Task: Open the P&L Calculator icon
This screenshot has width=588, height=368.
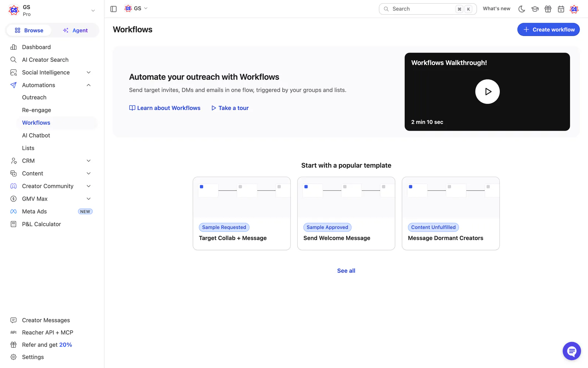Action: pyautogui.click(x=14, y=224)
